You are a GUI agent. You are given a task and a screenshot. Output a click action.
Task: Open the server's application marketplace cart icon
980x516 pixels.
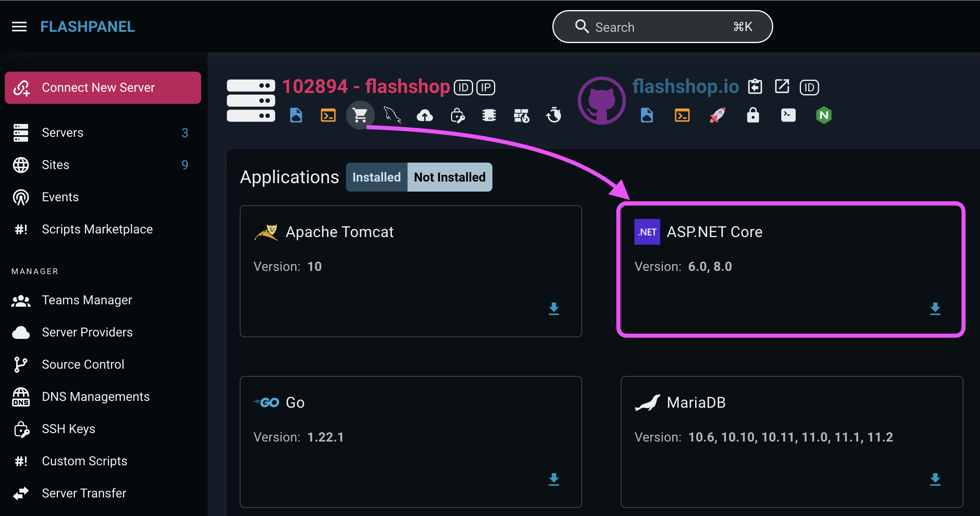tap(360, 115)
